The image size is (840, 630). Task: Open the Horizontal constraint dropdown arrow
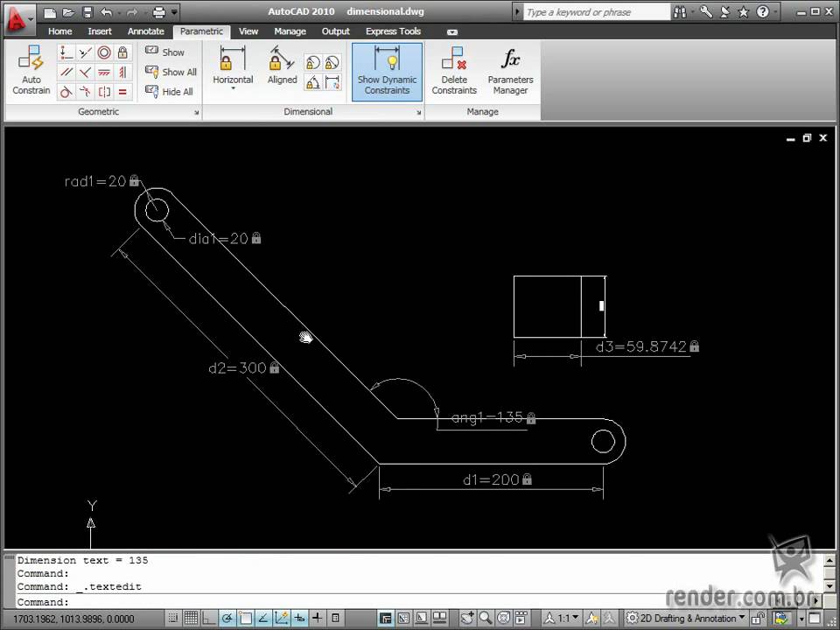[x=233, y=89]
